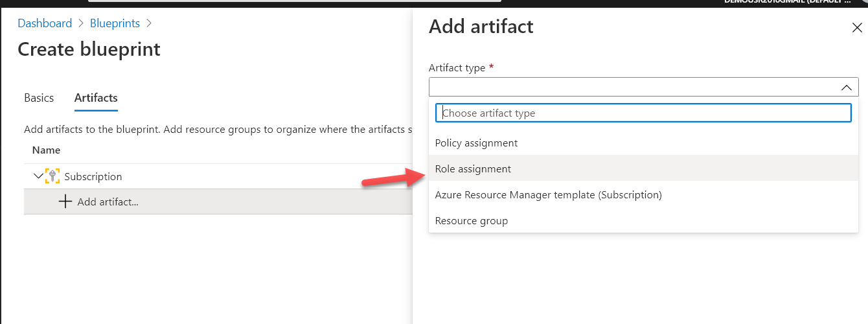Go to Dashboard in the breadcrumb
Image resolution: width=868 pixels, height=324 pixels.
[x=45, y=23]
